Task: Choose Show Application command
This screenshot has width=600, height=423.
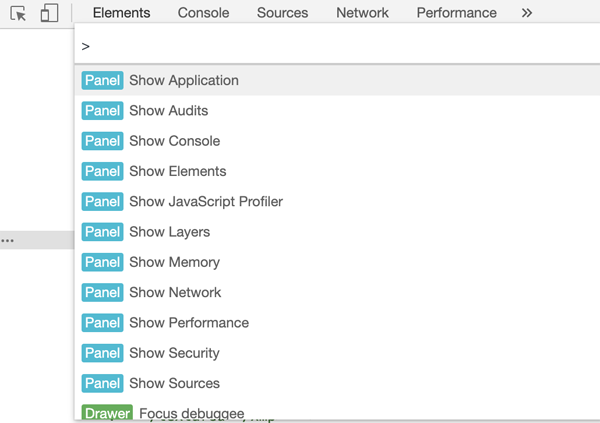Action: coord(184,81)
